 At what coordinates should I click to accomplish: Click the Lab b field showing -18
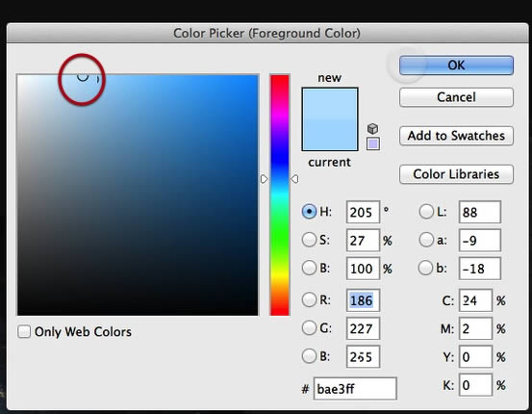[480, 269]
